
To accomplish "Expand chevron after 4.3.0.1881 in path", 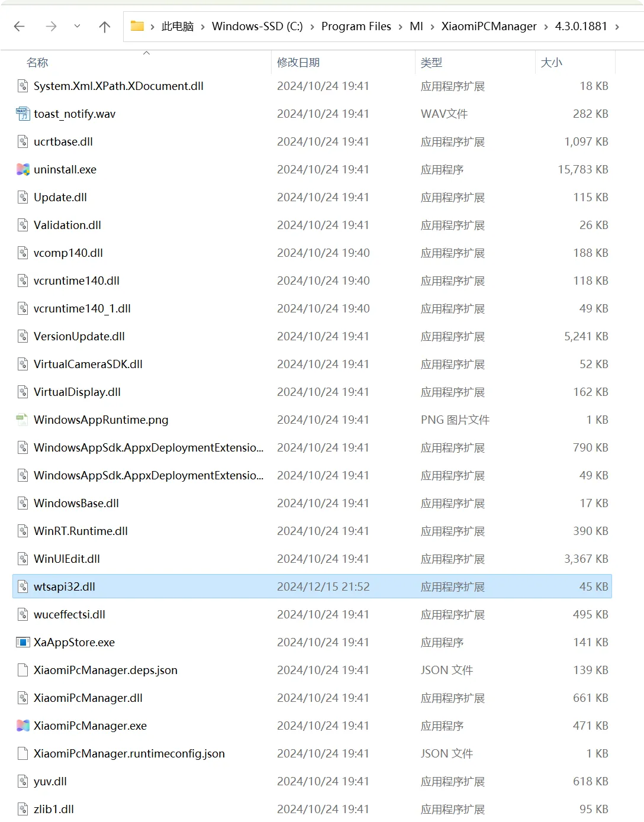I will tap(617, 27).
